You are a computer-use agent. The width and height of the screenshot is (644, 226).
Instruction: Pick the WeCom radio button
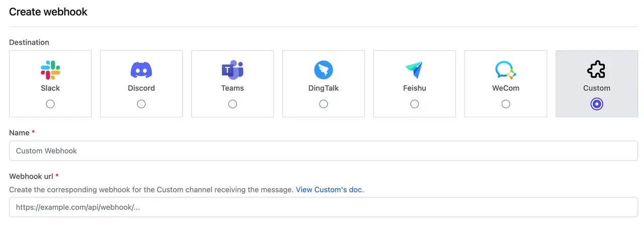(x=506, y=104)
